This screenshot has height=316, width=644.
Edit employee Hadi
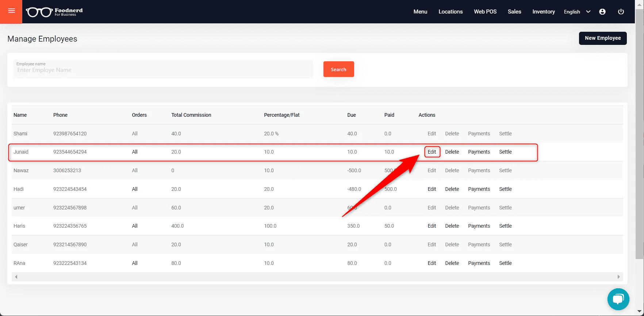(x=432, y=189)
